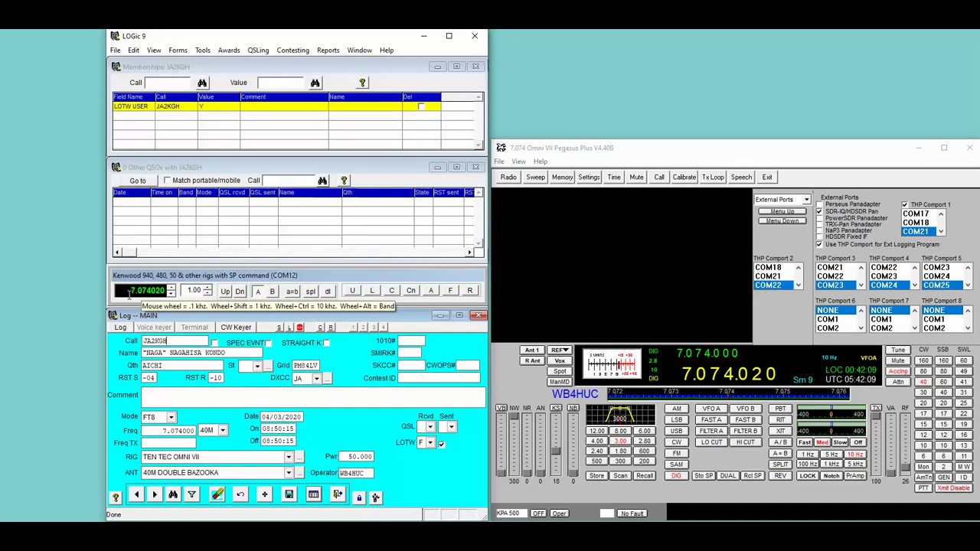
Task: Click the eraser clear icon in Log toolbar
Action: tap(217, 495)
